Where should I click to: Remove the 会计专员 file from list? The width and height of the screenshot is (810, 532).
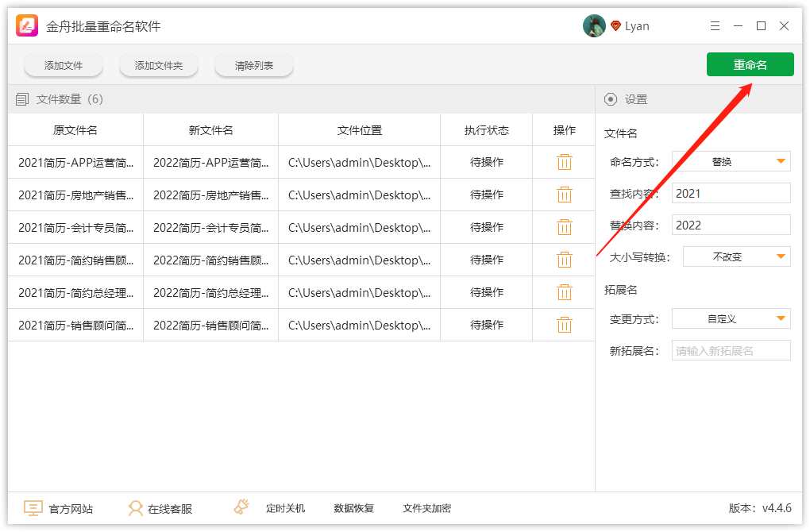coord(565,227)
